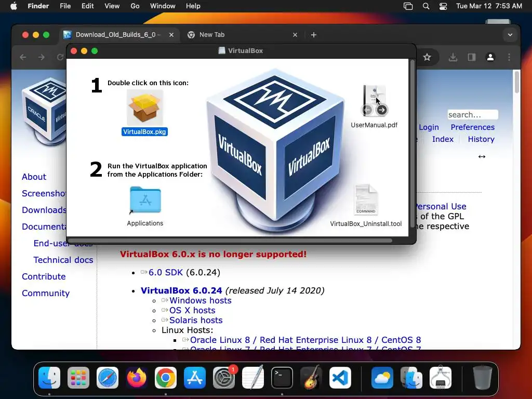Open the Trash in the Dock
The width and height of the screenshot is (532, 399).
(482, 378)
